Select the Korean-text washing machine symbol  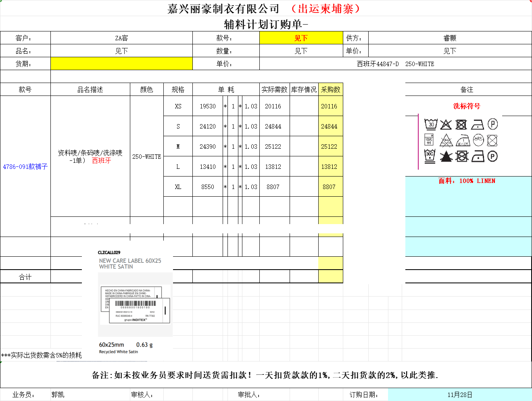point(429,140)
